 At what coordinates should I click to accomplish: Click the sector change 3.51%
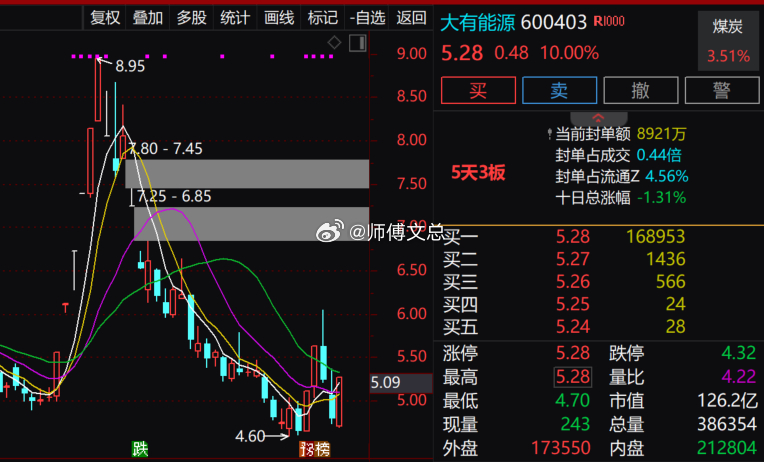(x=728, y=56)
